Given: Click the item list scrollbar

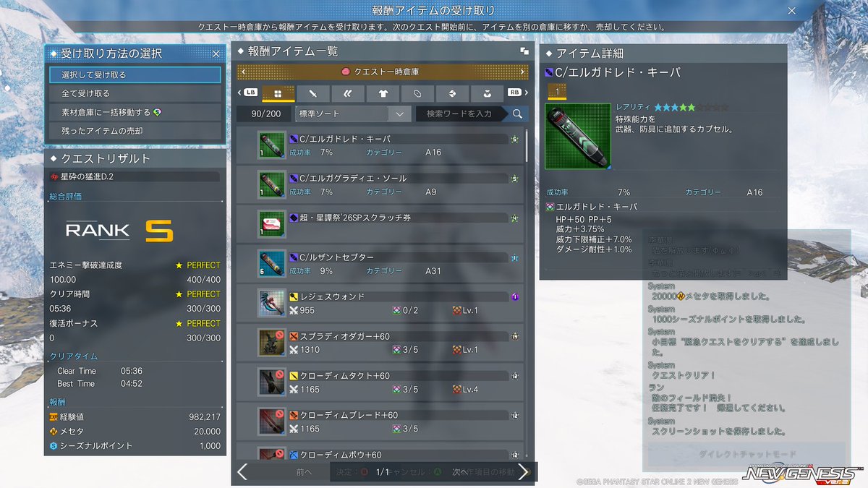Looking at the screenshot, I should [x=527, y=145].
